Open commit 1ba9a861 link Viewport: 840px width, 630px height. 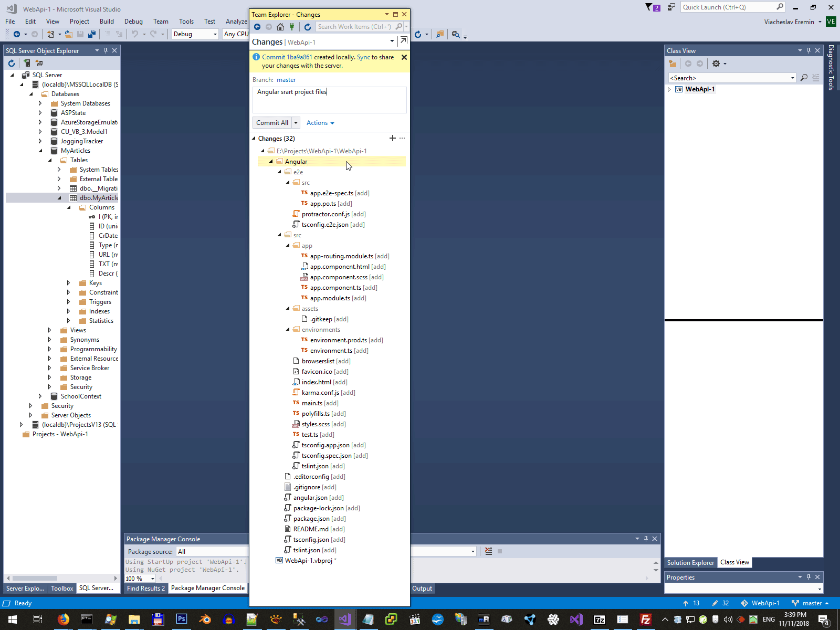point(287,57)
